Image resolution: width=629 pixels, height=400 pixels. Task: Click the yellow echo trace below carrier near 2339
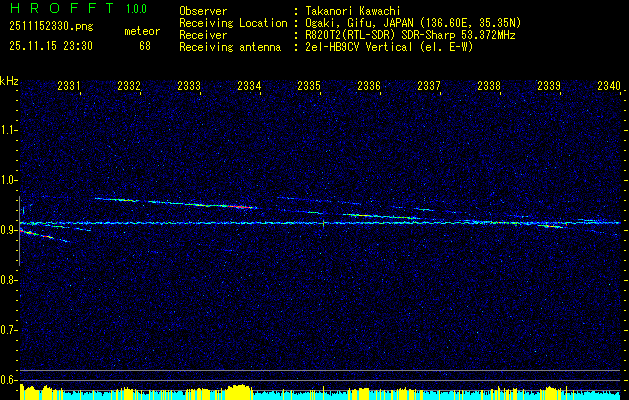pyautogui.click(x=550, y=226)
